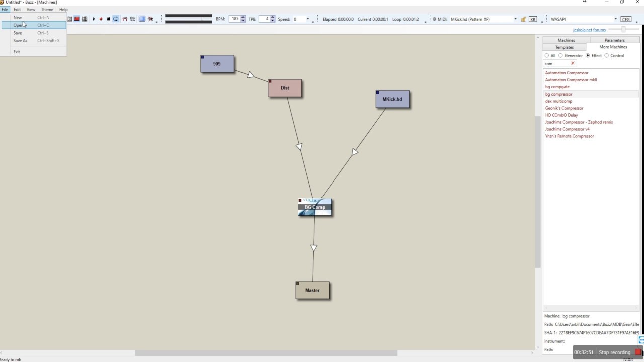This screenshot has height=362, width=644.
Task: Select the MKick.hd machine box
Action: pyautogui.click(x=392, y=99)
